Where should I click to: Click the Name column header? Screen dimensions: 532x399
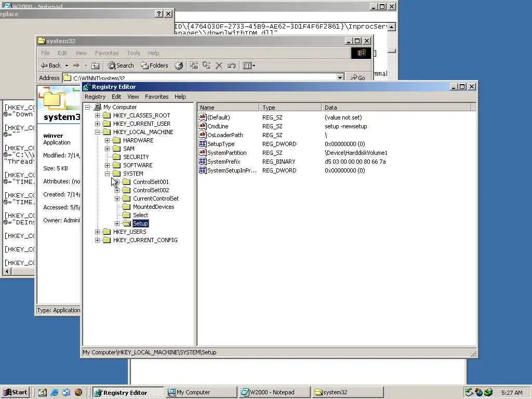(229, 107)
